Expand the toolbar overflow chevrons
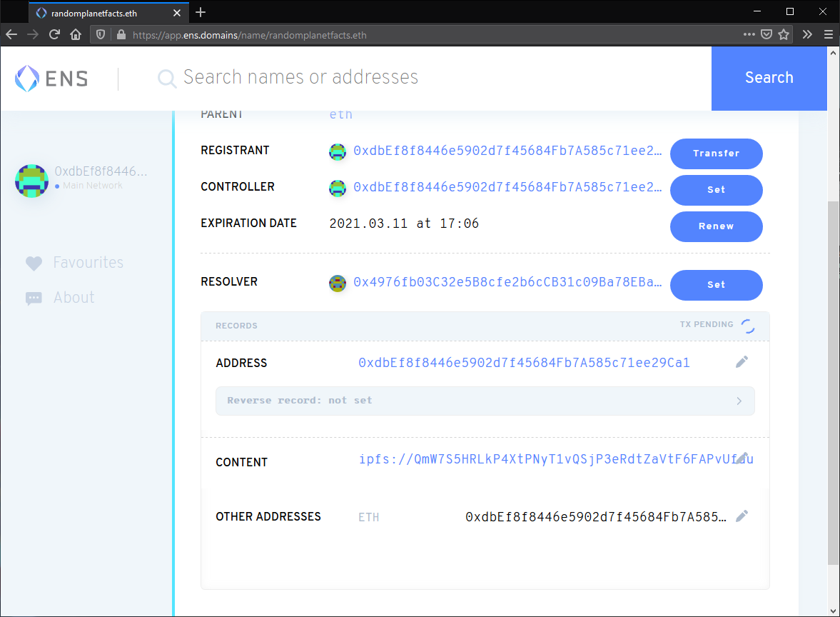The width and height of the screenshot is (840, 617). pyautogui.click(x=807, y=34)
